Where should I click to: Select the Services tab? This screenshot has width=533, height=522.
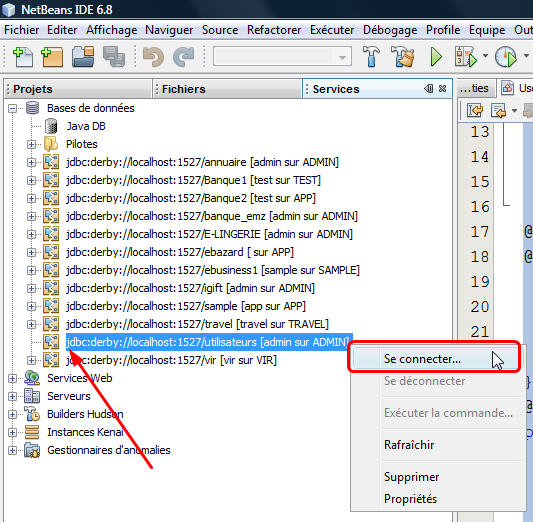pos(377,89)
